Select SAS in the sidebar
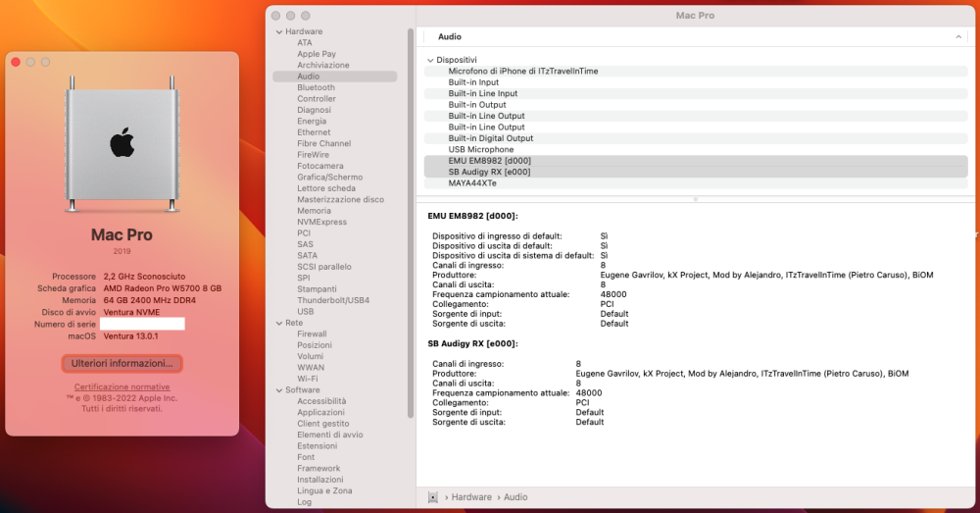Viewport: 980px width, 513px height. 305,244
